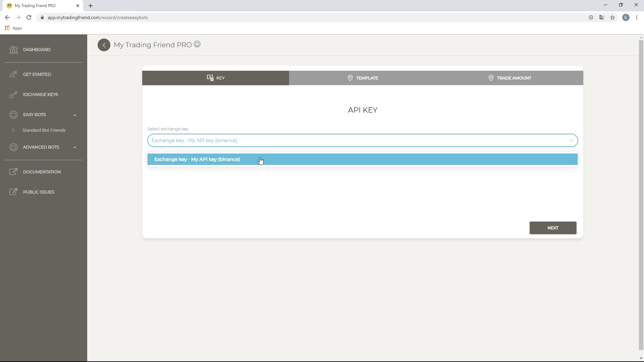Open Documentation link in sidebar
This screenshot has height=362, width=644.
coord(42,172)
